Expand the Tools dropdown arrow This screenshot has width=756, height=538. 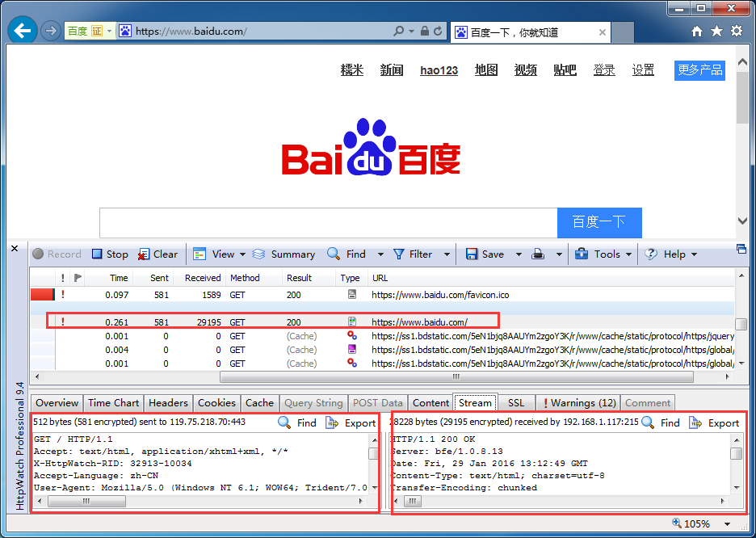coord(628,254)
